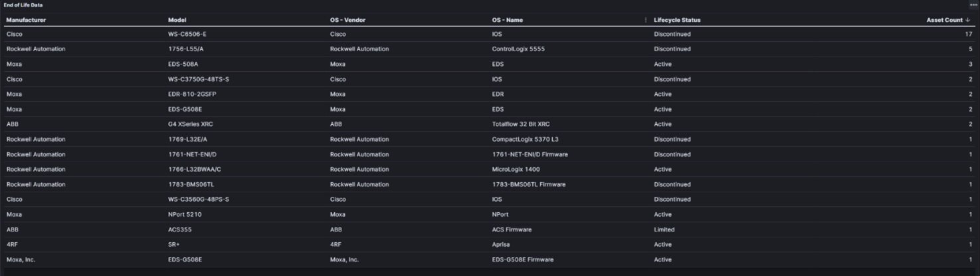Click the Moxa, Inc. manufacturer cell
This screenshot has width=980, height=276.
[21, 259]
